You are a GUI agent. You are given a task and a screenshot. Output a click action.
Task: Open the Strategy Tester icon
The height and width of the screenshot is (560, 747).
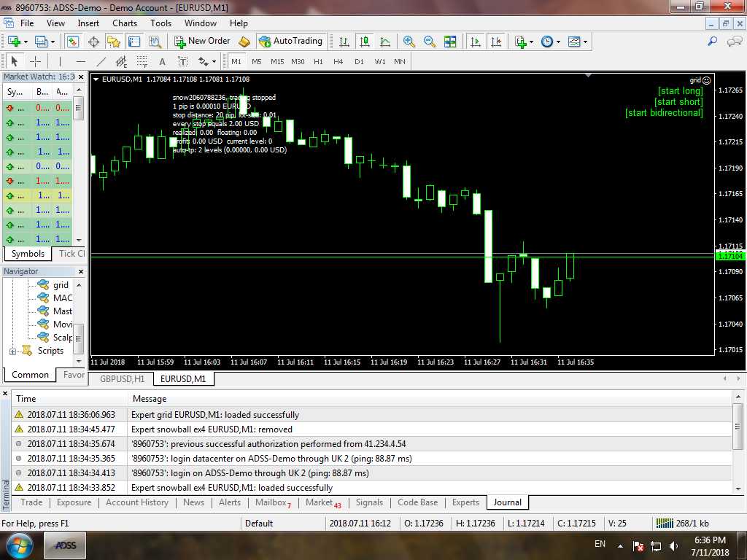pos(155,42)
